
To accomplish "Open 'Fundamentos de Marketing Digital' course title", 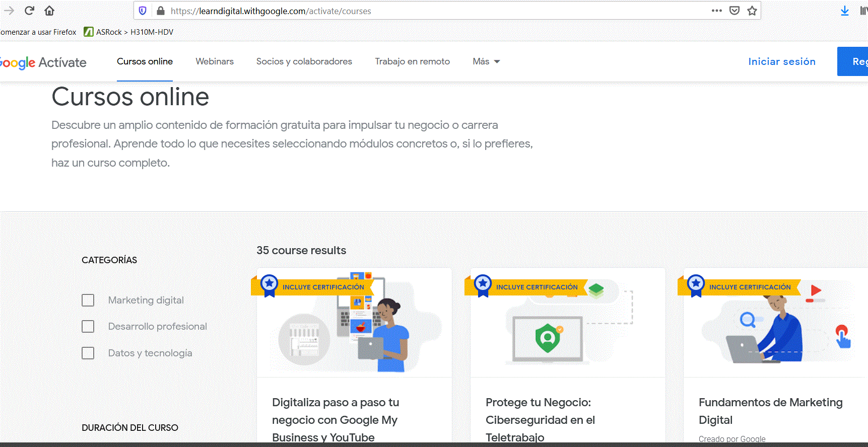I will (771, 411).
